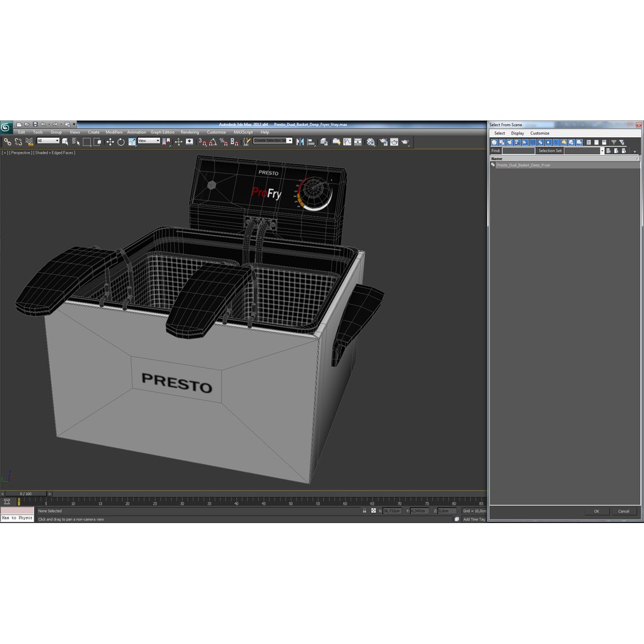644x644 pixels.
Task: Toggle the Display Cameras filter button
Action: pos(518,142)
